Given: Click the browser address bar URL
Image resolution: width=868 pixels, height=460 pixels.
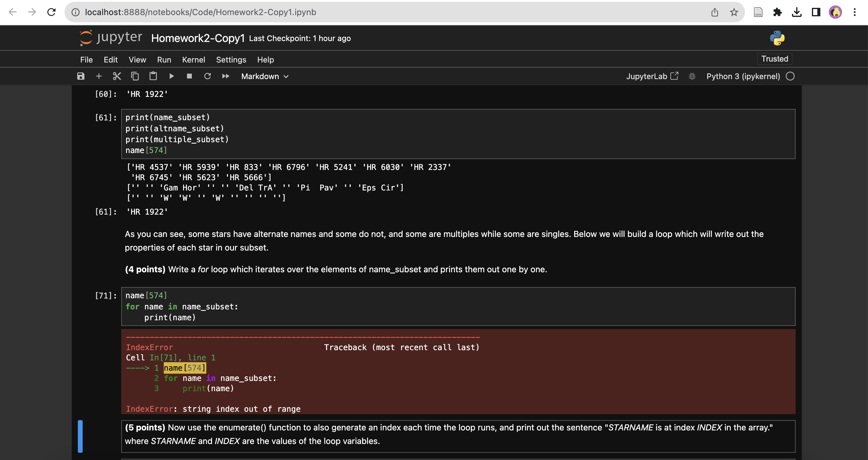Looking at the screenshot, I should pyautogui.click(x=201, y=12).
